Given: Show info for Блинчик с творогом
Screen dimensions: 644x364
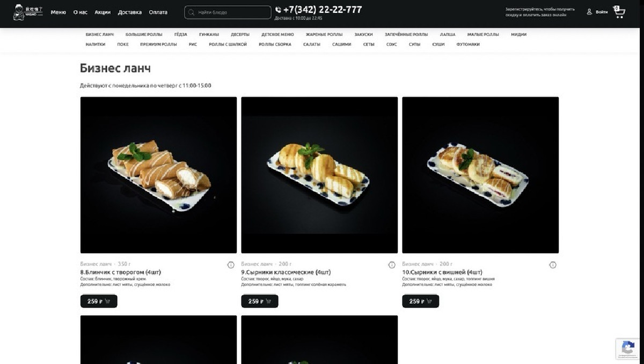Looking at the screenshot, I should point(231,265).
